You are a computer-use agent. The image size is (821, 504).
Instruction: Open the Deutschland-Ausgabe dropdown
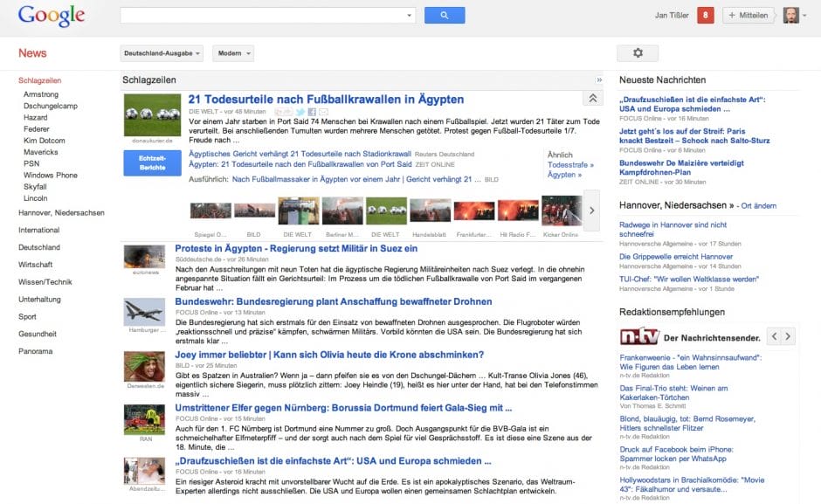pyautogui.click(x=161, y=52)
